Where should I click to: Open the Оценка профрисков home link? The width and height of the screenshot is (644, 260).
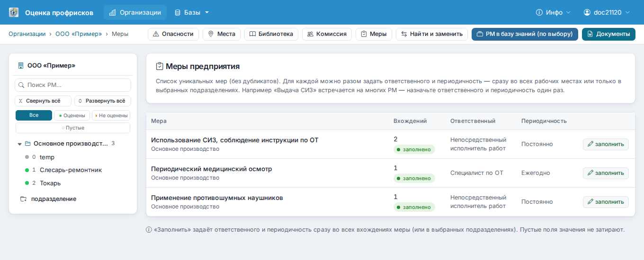tap(59, 12)
